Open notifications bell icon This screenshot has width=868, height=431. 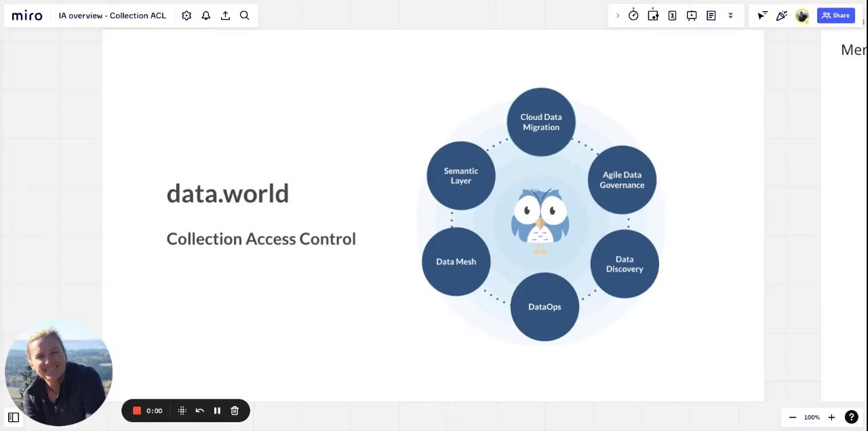point(205,16)
